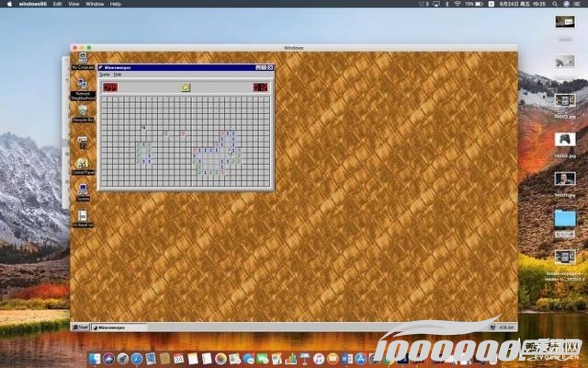Click the Windows 95 Start button

coord(80,328)
